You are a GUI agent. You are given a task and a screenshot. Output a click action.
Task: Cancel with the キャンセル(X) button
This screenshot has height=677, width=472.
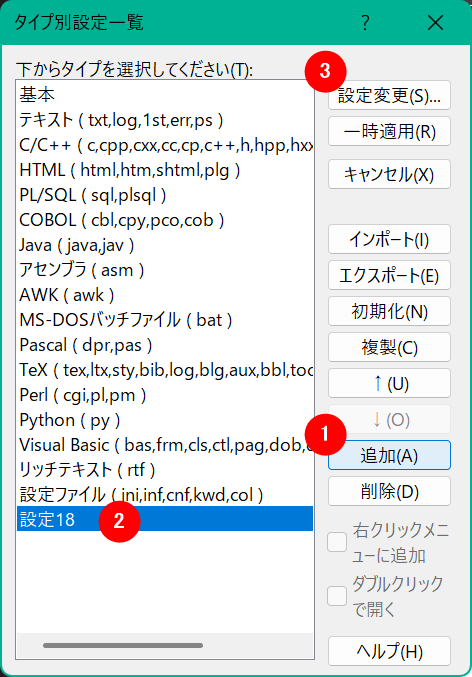(x=389, y=174)
